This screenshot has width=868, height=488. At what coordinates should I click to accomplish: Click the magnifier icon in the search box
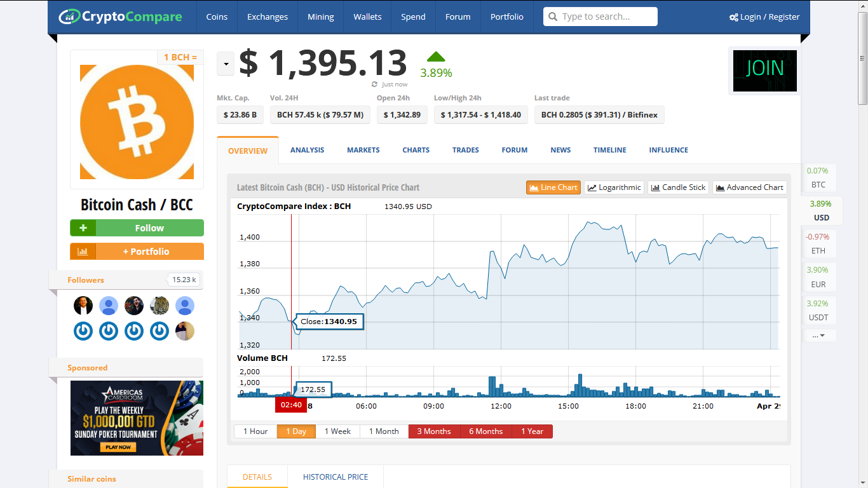tap(553, 17)
